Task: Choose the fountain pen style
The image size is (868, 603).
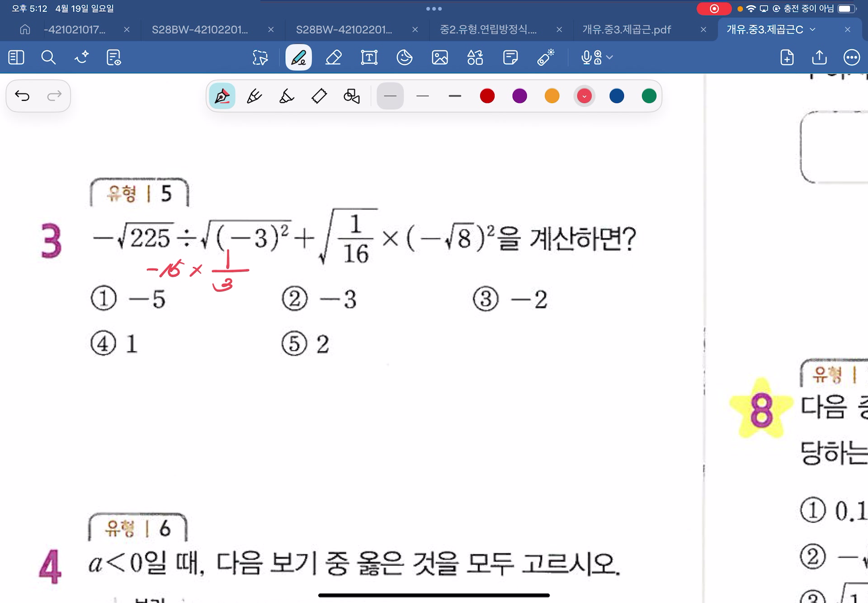Action: 222,96
